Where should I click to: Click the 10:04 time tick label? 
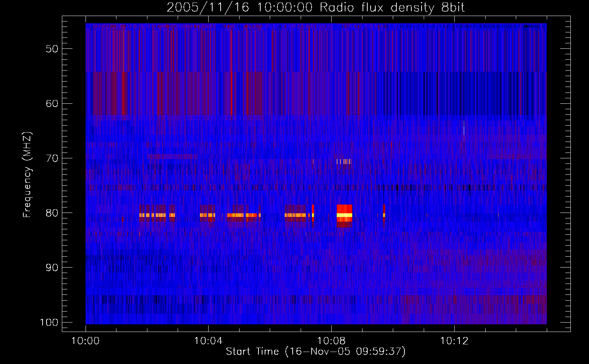[x=208, y=341]
